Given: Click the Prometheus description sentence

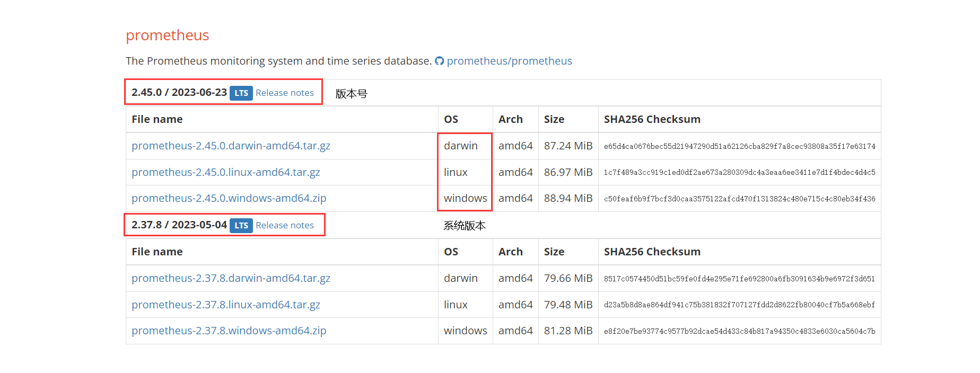Looking at the screenshot, I should tap(279, 61).
